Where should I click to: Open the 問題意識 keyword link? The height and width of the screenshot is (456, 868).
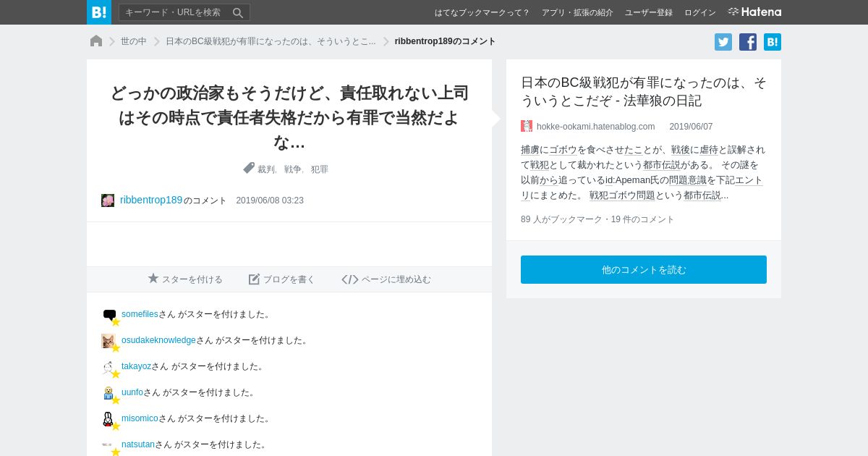pyautogui.click(x=687, y=180)
